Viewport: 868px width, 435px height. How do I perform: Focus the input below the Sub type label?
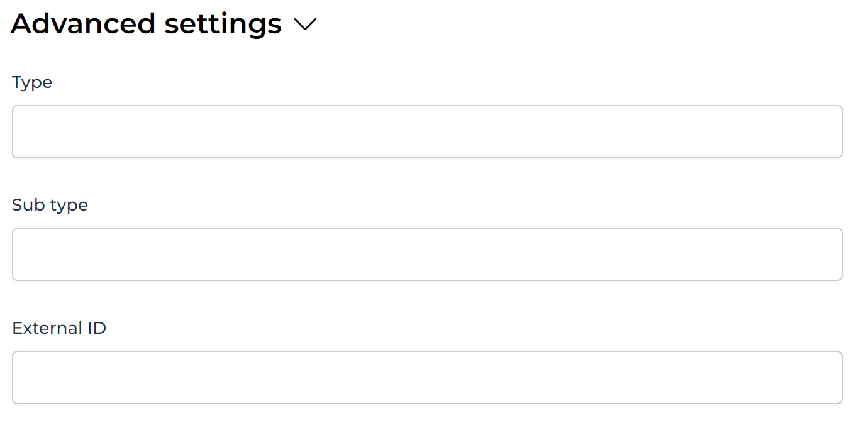tap(427, 254)
